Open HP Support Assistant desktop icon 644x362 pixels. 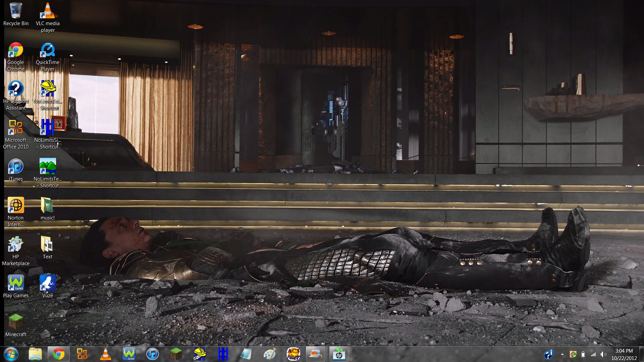pyautogui.click(x=16, y=96)
